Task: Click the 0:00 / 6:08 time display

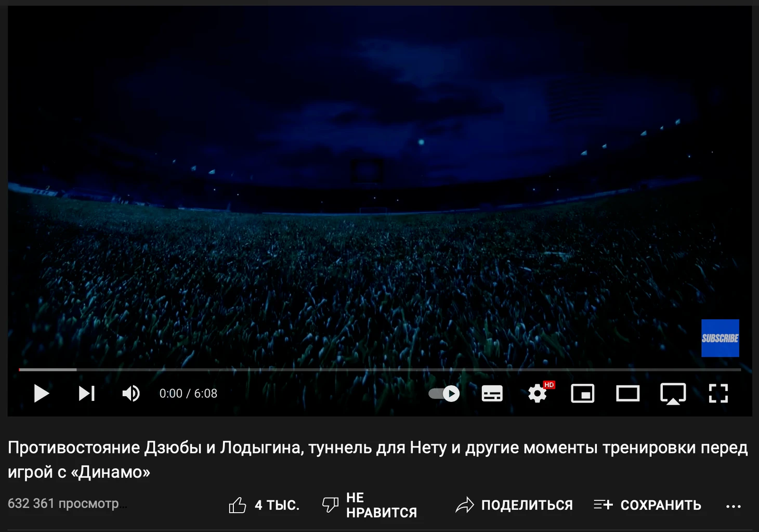Action: [x=188, y=394]
